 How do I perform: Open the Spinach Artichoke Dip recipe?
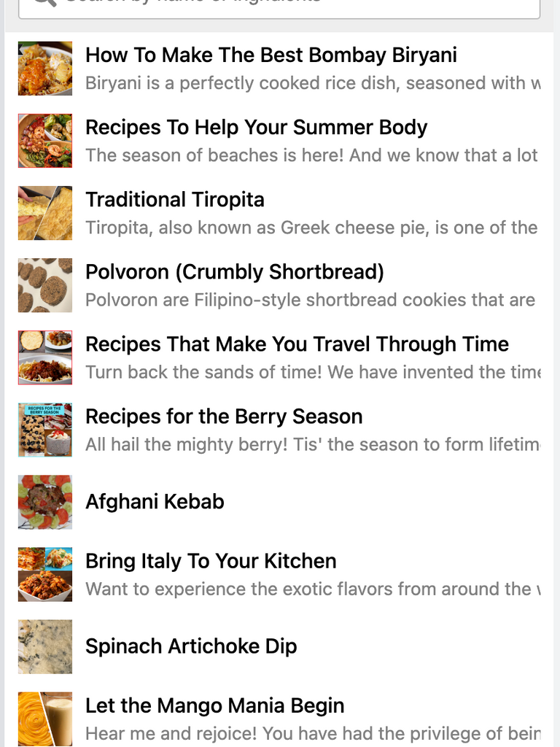(x=191, y=646)
